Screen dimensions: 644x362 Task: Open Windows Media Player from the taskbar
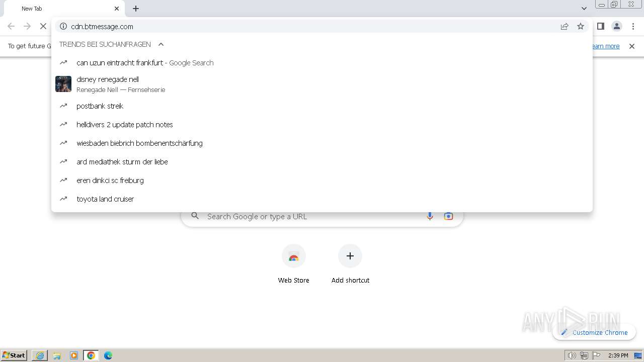pos(74,355)
